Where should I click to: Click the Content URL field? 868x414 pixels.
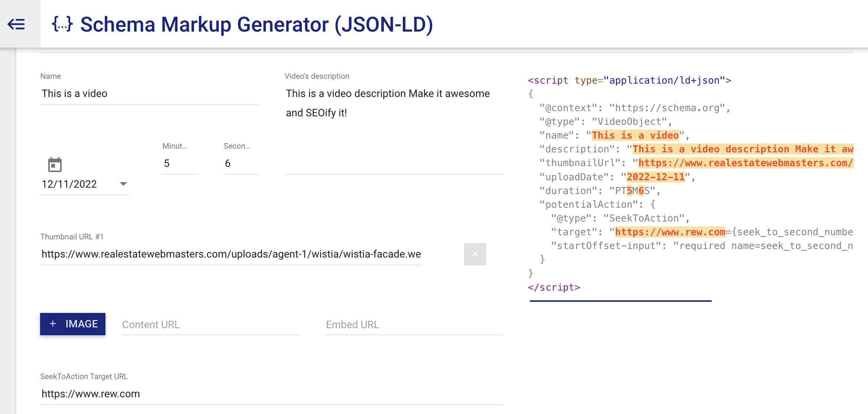211,325
